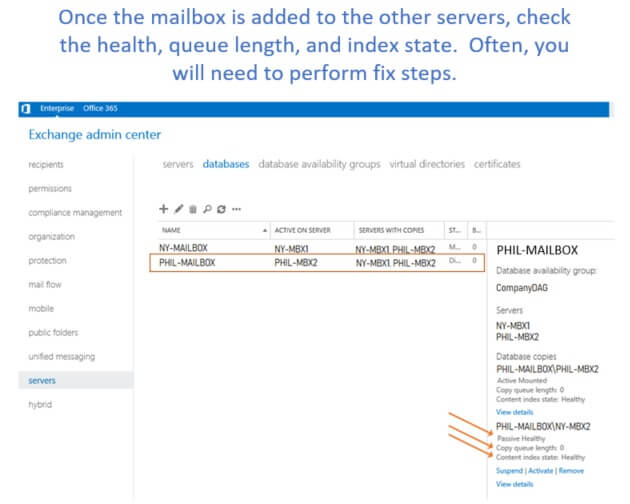
Task: Open the servers tab
Action: (178, 164)
